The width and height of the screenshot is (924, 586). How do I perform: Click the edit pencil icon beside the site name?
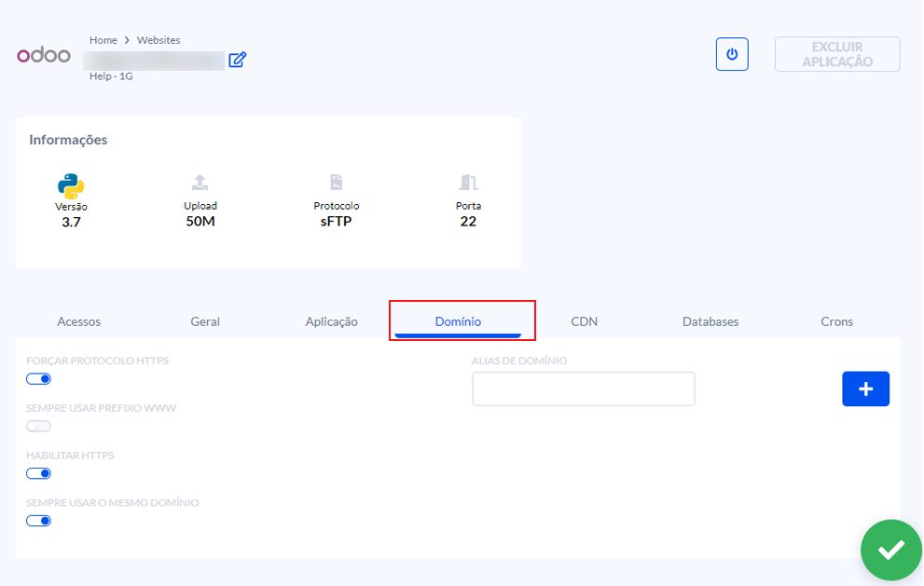pos(238,60)
